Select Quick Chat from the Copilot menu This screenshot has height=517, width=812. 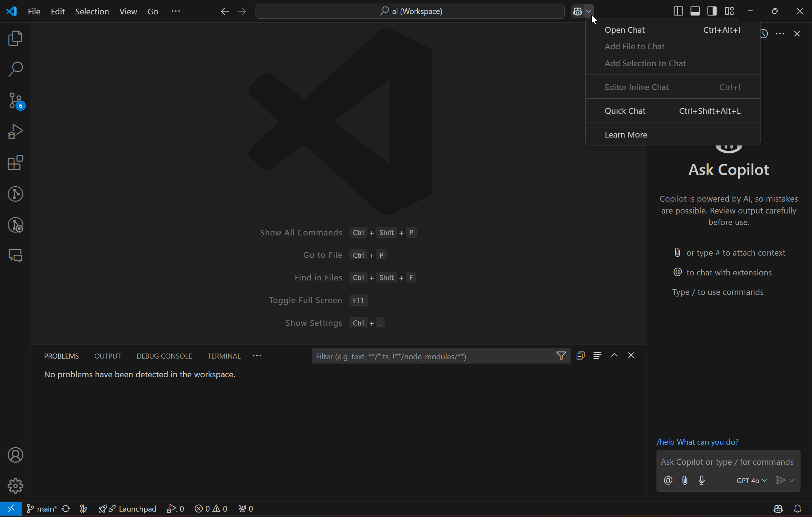tap(625, 111)
